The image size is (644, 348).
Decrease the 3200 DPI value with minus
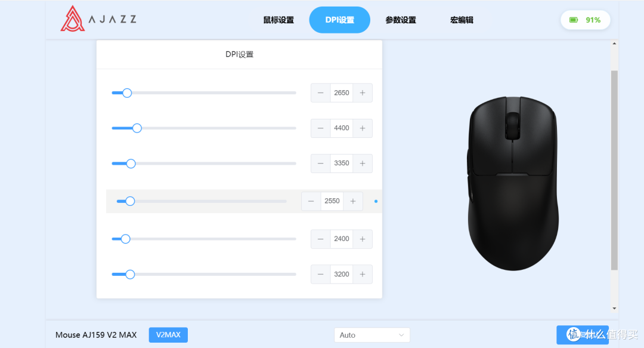coord(321,275)
